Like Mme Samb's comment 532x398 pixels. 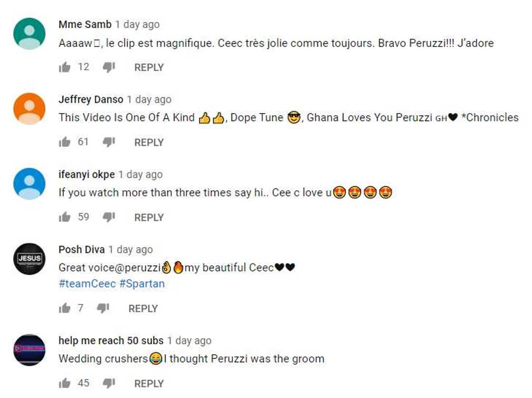pos(65,67)
